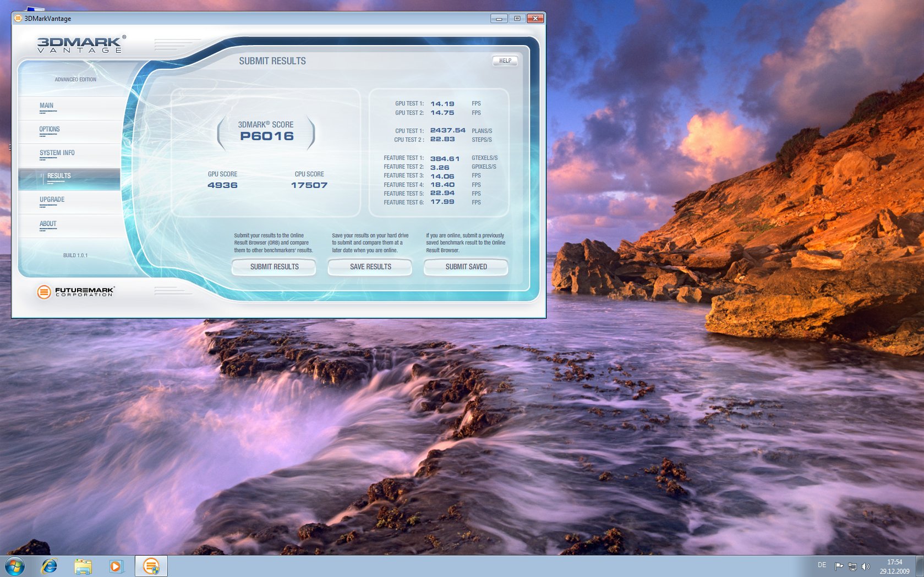This screenshot has height=577, width=924.
Task: Click the Action Center flag icon
Action: pos(839,566)
